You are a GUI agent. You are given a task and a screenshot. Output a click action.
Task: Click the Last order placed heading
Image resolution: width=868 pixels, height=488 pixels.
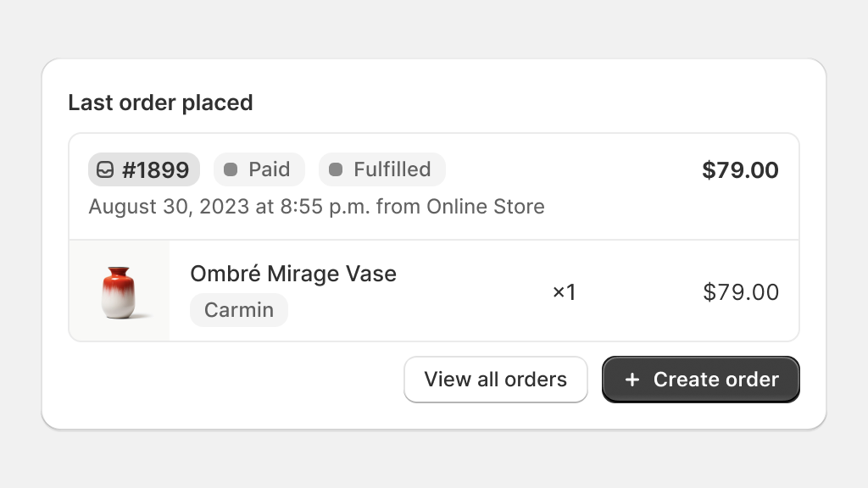pos(160,103)
